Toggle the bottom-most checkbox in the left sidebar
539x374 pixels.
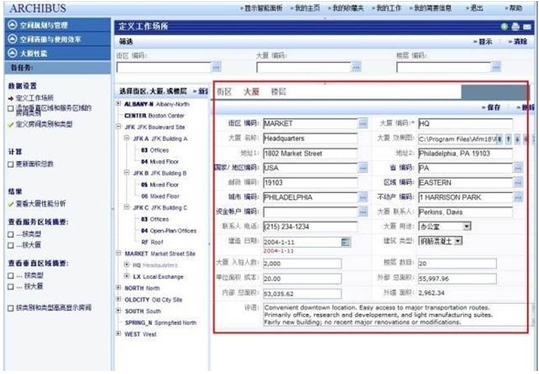point(11,308)
